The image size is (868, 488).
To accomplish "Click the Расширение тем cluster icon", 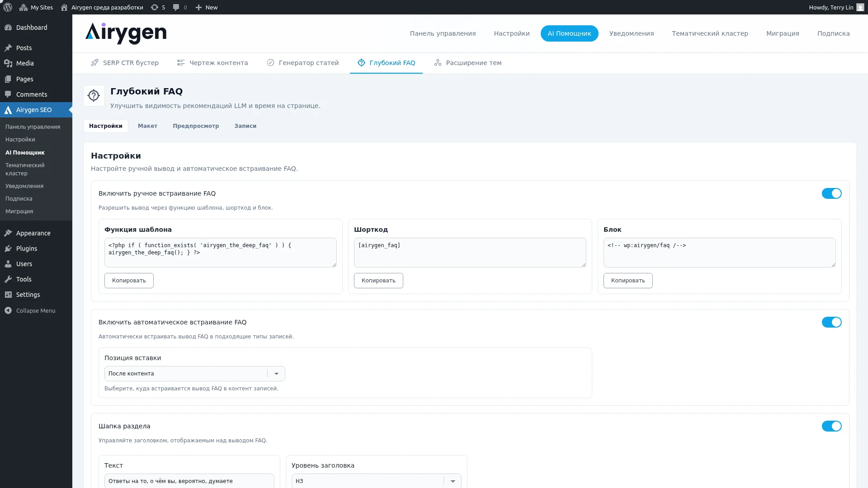I will point(438,63).
